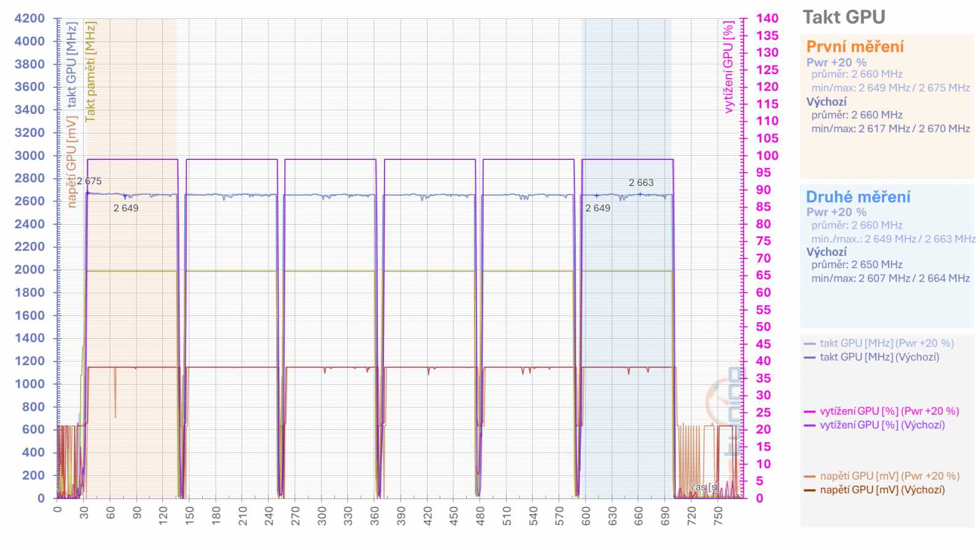Click the "100" right axis tick
This screenshot has width=980, height=550.
[767, 156]
